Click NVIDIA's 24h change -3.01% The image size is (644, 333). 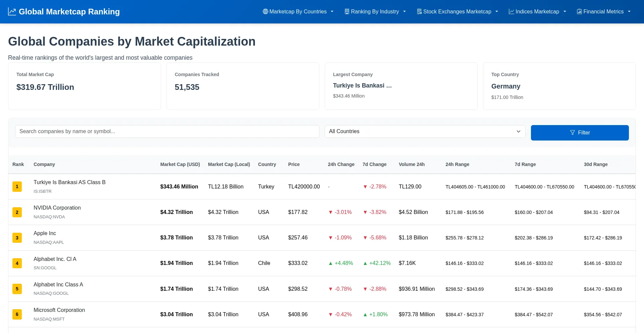340,212
